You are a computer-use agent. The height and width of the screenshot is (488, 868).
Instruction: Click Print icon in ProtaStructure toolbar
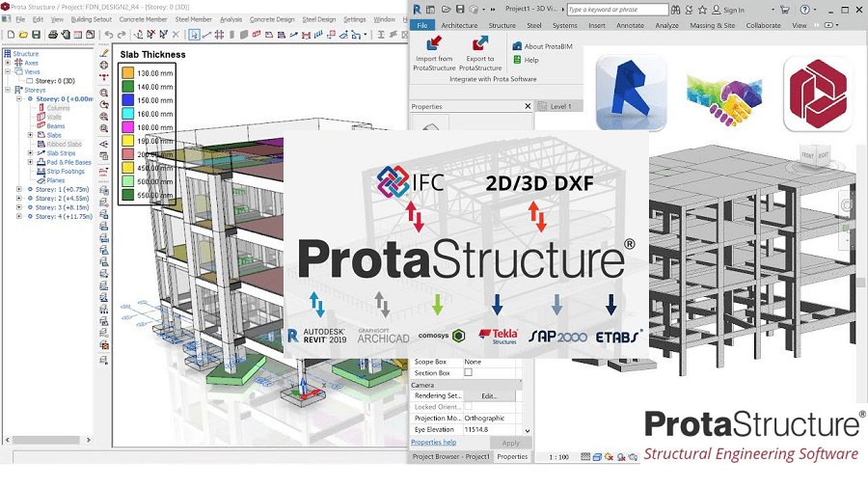pos(53,35)
